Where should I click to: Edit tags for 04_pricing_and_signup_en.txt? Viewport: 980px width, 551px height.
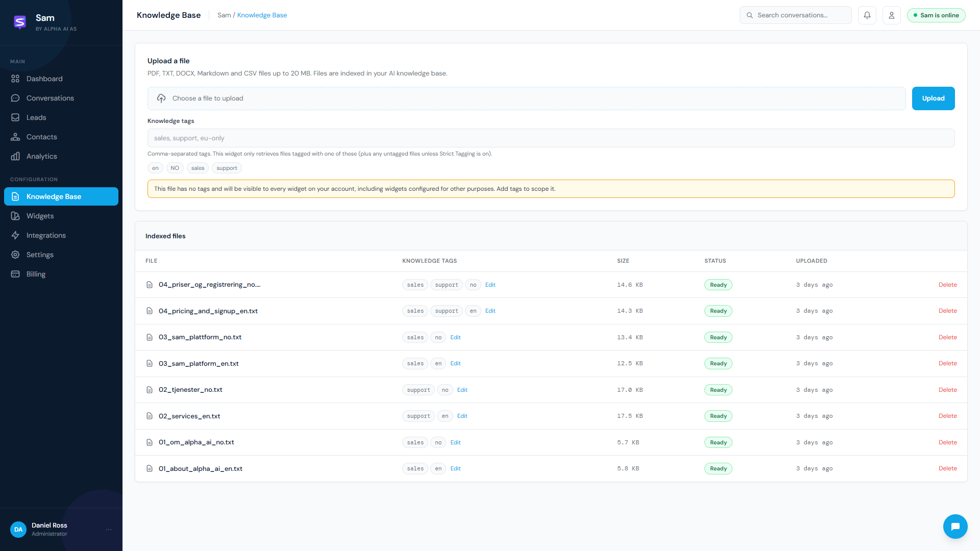(490, 311)
